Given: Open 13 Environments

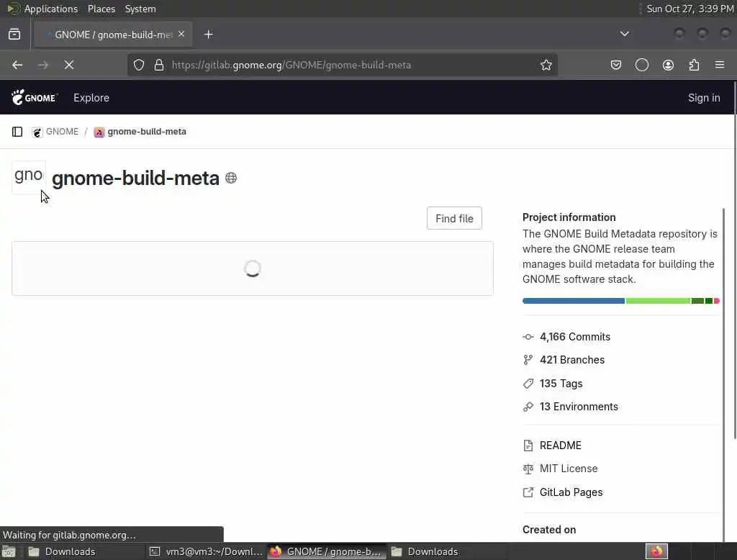Looking at the screenshot, I should (x=579, y=407).
